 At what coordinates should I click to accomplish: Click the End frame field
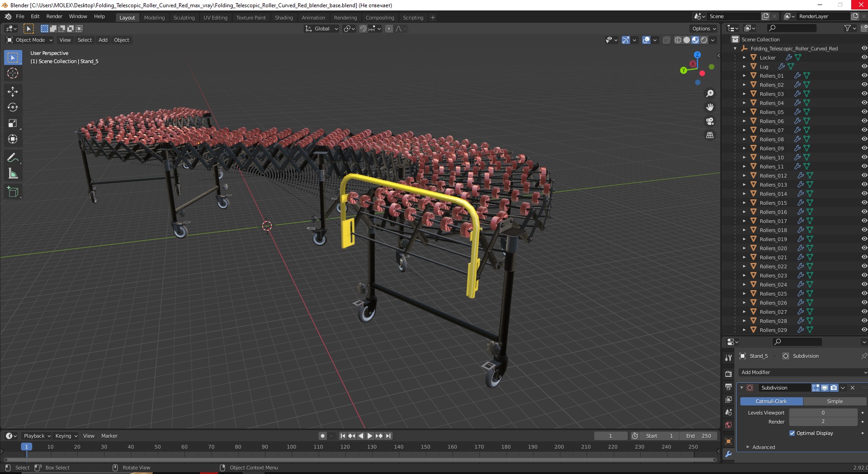click(698, 436)
